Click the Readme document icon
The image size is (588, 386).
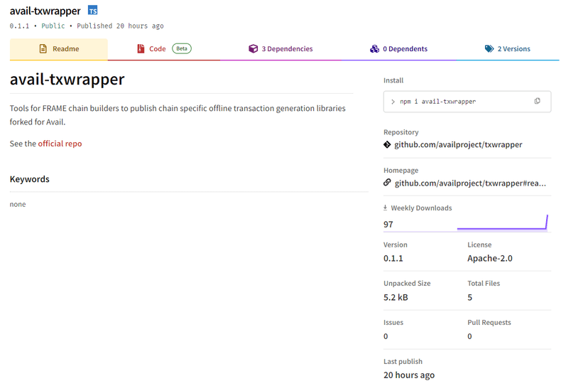pyautogui.click(x=43, y=49)
